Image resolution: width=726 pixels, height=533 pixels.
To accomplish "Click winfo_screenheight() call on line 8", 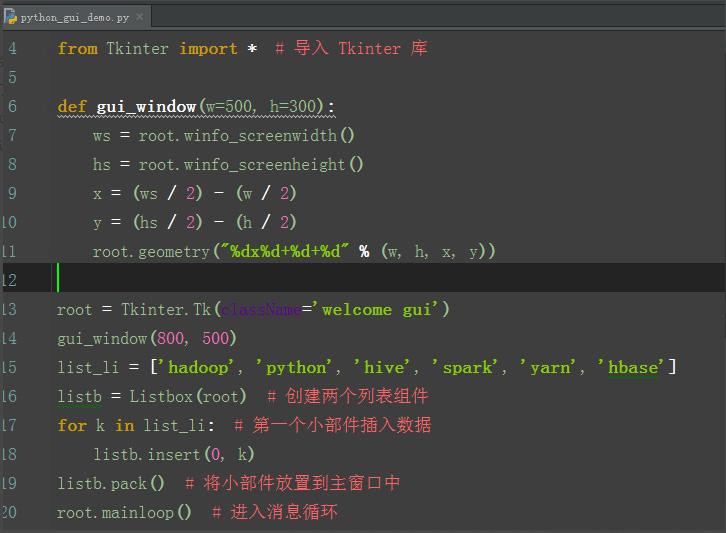I will [x=273, y=165].
